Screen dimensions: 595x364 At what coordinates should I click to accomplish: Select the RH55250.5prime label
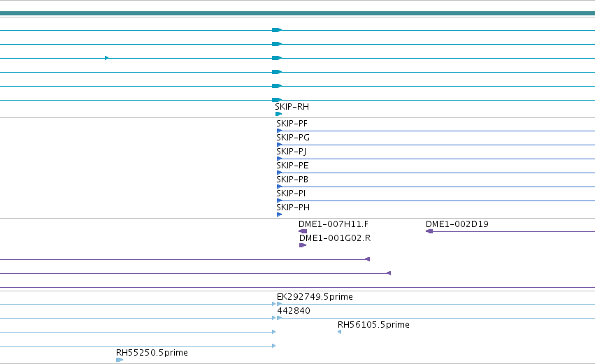coord(152,353)
